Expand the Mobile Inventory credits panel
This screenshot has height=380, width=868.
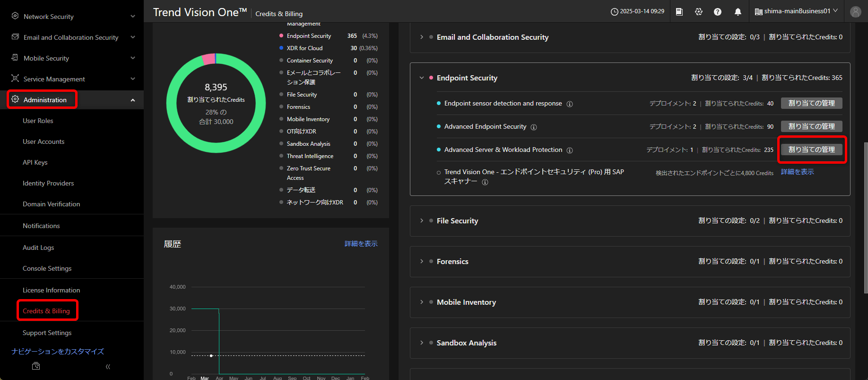[x=422, y=302]
